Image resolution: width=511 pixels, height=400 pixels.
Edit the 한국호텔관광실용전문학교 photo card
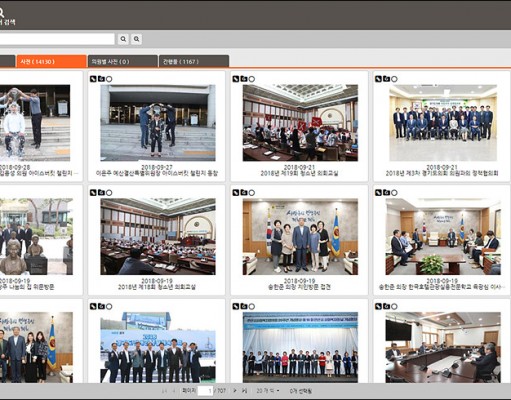click(x=378, y=193)
